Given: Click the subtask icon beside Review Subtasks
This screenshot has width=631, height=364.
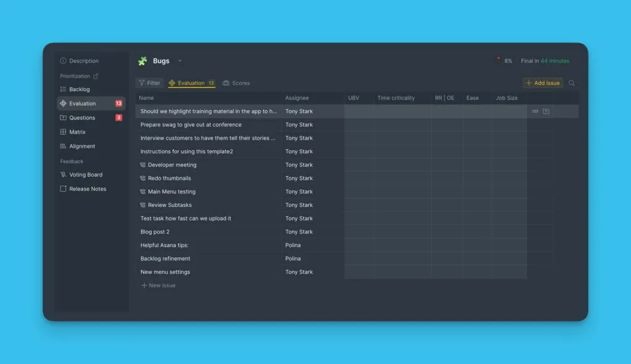Looking at the screenshot, I should click(142, 205).
